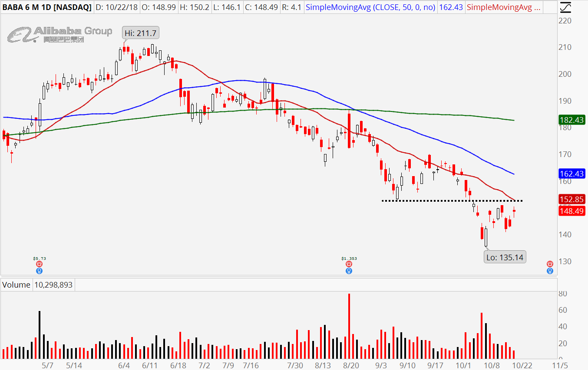588x370 pixels.
Task: Click the 5/7 date label
Action: tap(48, 365)
